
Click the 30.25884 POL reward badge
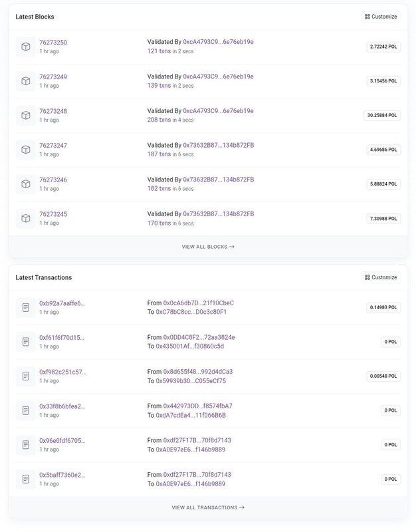pos(382,115)
